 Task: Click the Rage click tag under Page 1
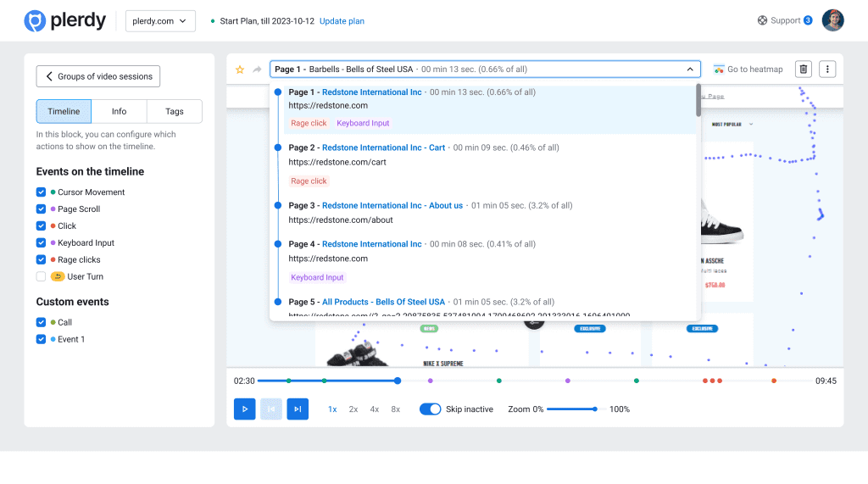pos(309,123)
